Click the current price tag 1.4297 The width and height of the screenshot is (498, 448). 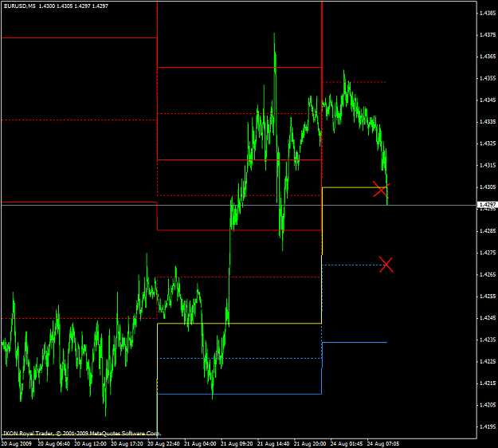pos(488,205)
